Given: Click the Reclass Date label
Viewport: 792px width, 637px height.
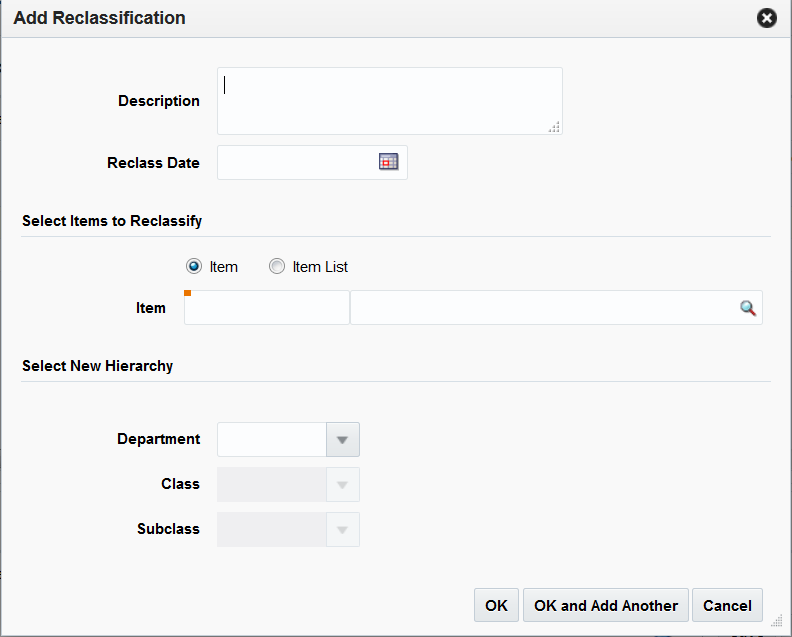Looking at the screenshot, I should [x=153, y=163].
